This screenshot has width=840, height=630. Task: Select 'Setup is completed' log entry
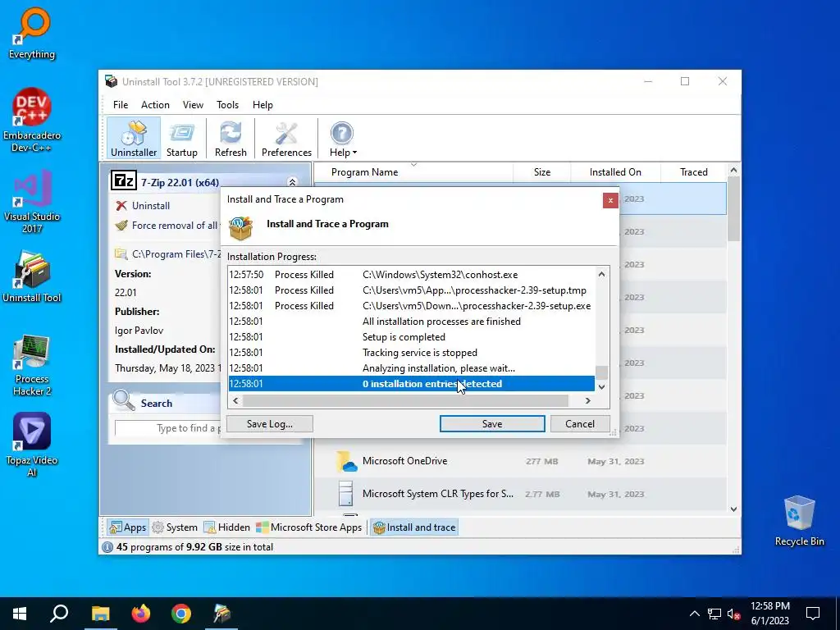pyautogui.click(x=412, y=337)
